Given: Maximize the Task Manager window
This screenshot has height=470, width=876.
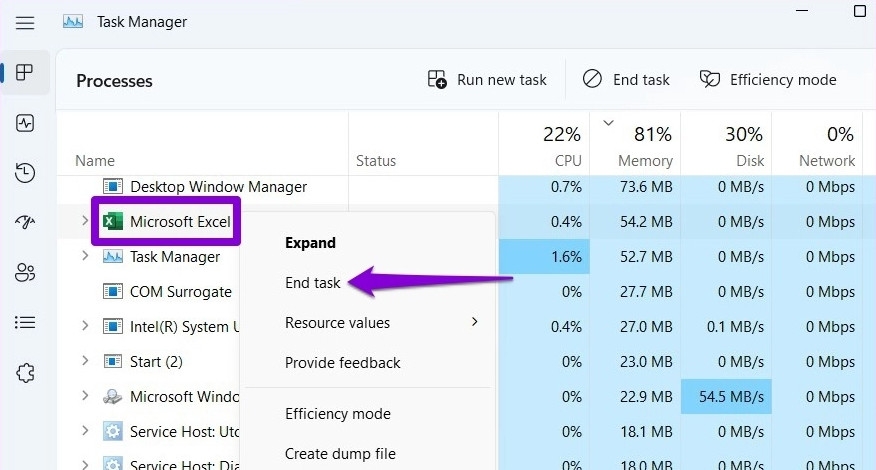Looking at the screenshot, I should pos(860,11).
